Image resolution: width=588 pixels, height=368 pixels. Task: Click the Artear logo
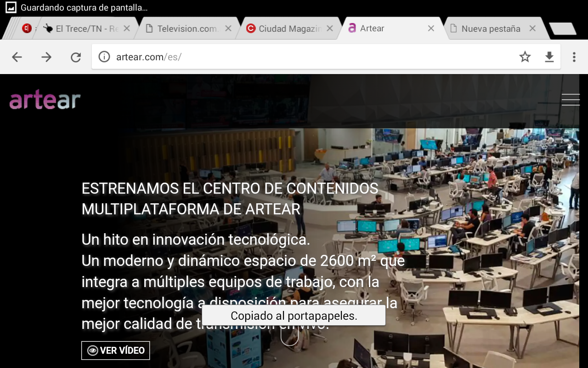click(45, 100)
